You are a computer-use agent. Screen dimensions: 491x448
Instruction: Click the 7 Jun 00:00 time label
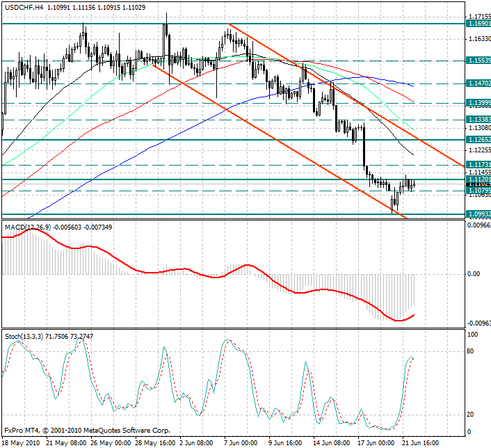[241, 443]
